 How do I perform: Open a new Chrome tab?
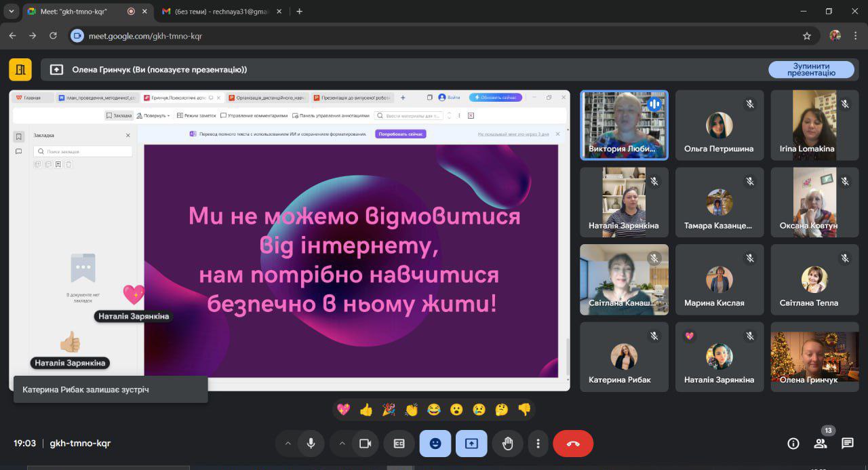(x=300, y=12)
